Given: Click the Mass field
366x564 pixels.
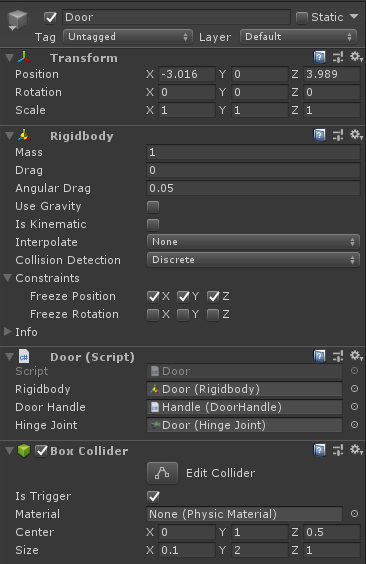Looking at the screenshot, I should (253, 152).
